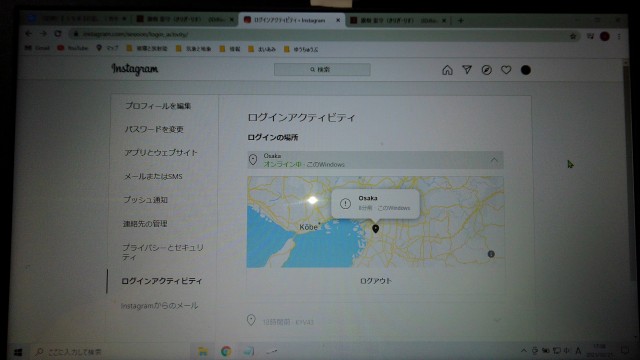Screen dimensions: 640x360
Task: Open direct messages paper plane icon
Action: pos(467,70)
